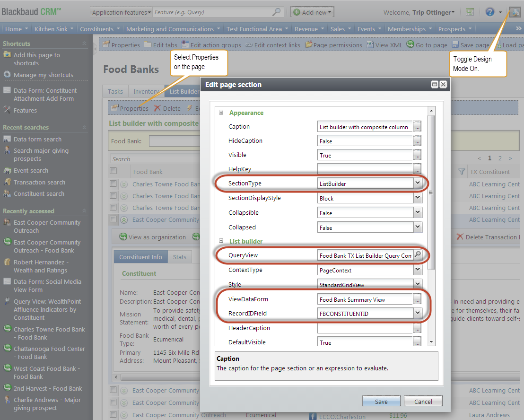524x420 pixels.
Task: Open the Application features dropdown
Action: (122, 12)
